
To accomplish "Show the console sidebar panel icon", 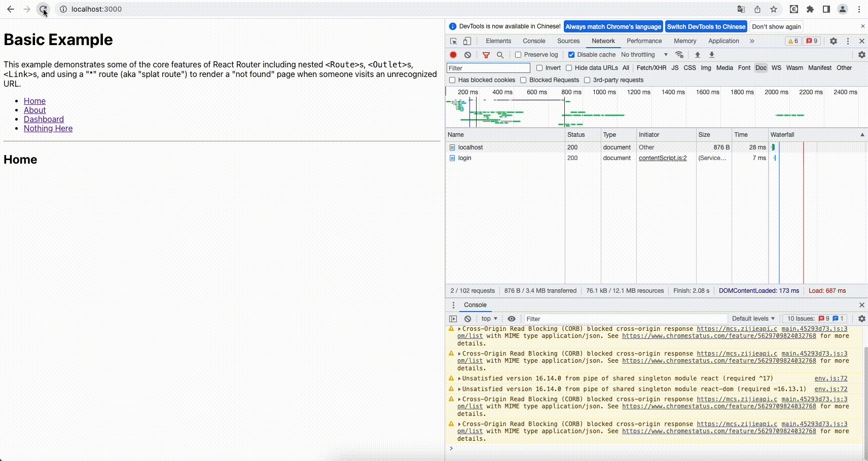I will point(453,319).
